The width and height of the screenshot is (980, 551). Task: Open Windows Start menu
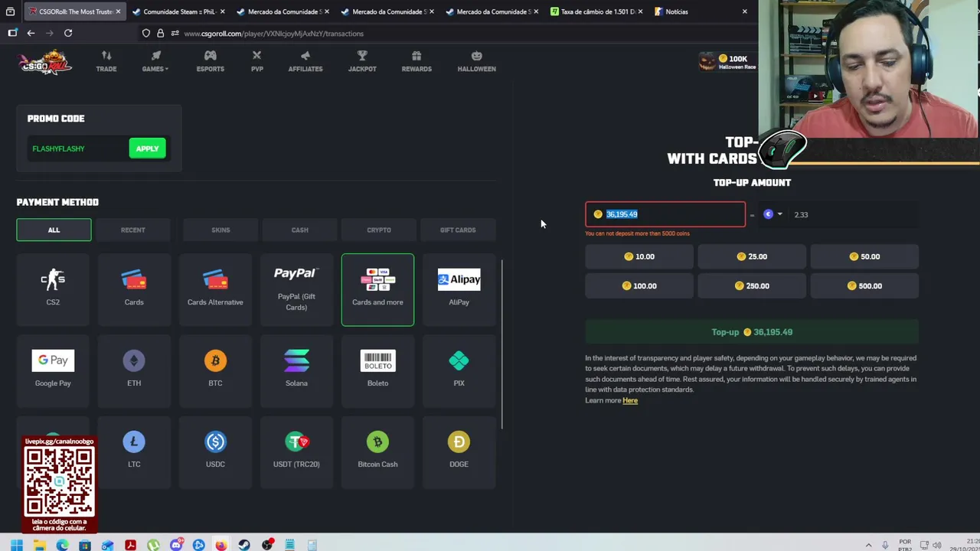[x=16, y=545]
